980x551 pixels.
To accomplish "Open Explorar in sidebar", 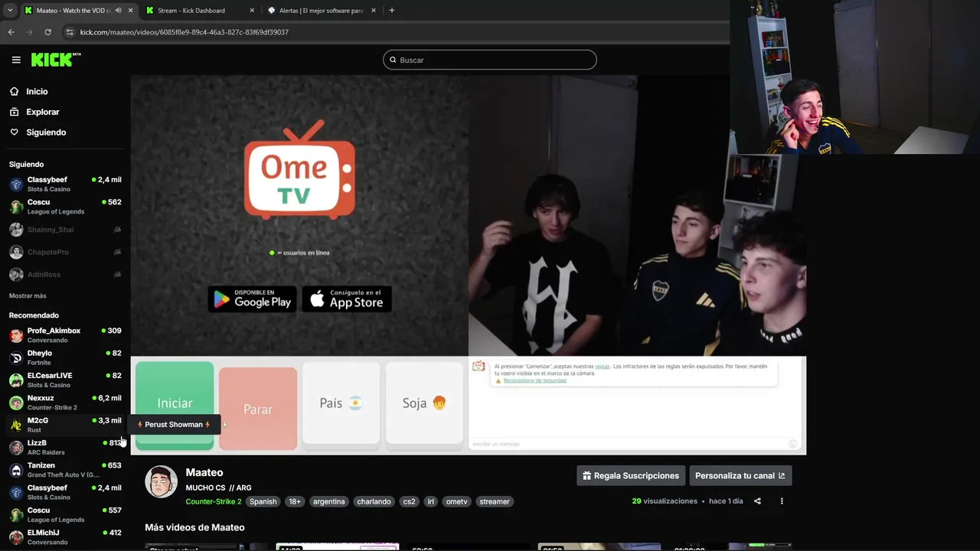I will pos(42,112).
